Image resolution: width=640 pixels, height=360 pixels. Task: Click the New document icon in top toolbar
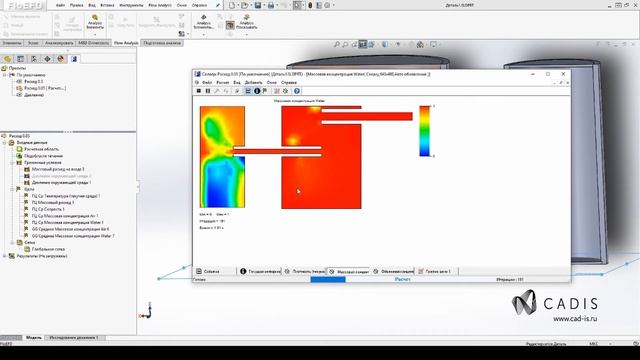pyautogui.click(x=231, y=5)
